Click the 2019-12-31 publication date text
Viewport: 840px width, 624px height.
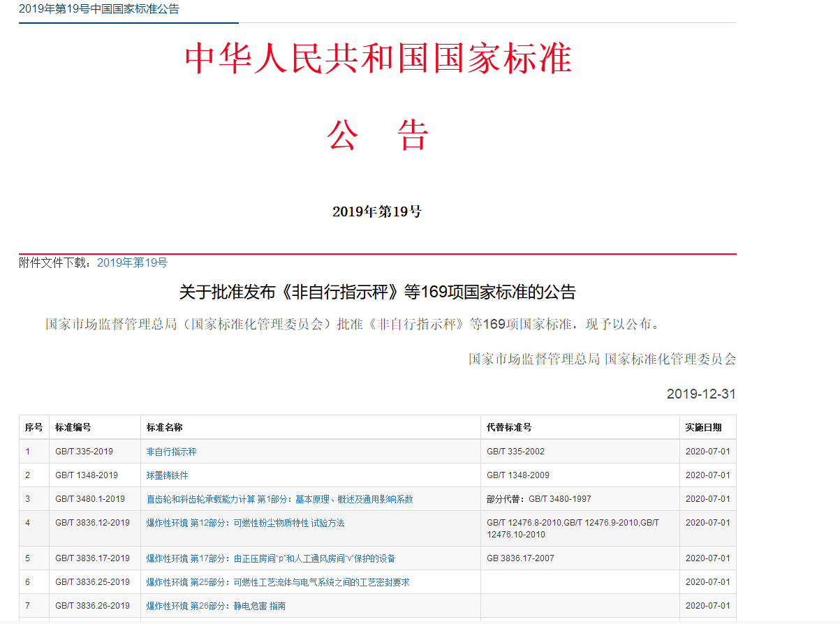pyautogui.click(x=700, y=394)
